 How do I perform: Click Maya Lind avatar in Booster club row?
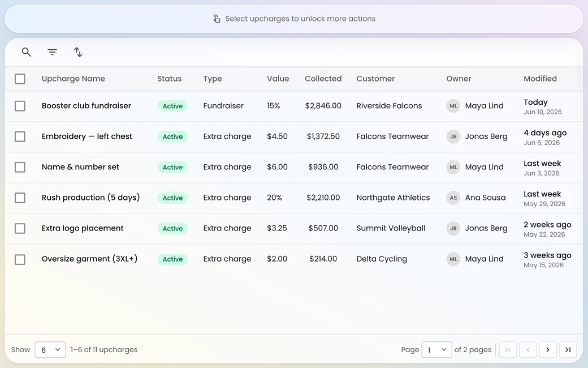(453, 106)
